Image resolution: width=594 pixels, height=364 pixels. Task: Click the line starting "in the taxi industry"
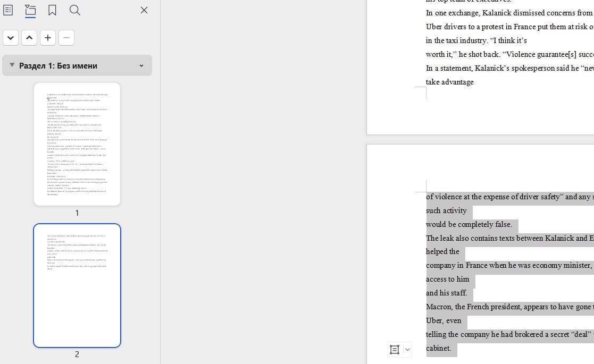476,40
